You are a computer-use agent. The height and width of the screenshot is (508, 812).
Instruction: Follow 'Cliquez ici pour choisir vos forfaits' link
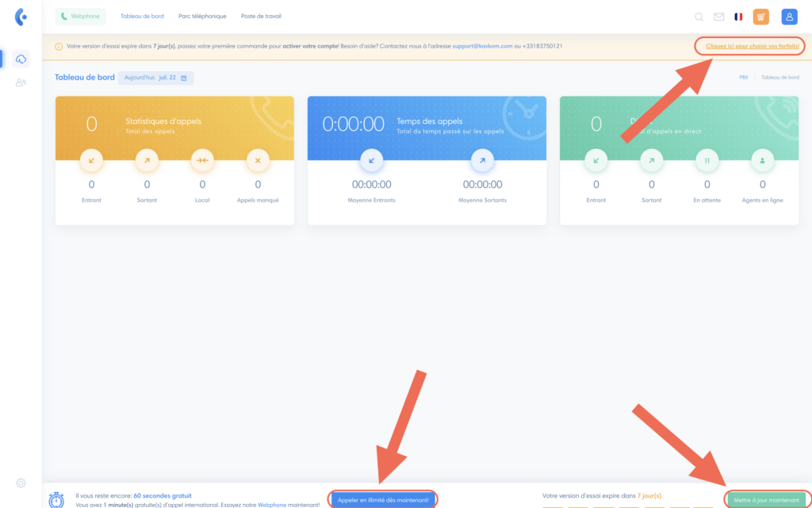coord(752,46)
